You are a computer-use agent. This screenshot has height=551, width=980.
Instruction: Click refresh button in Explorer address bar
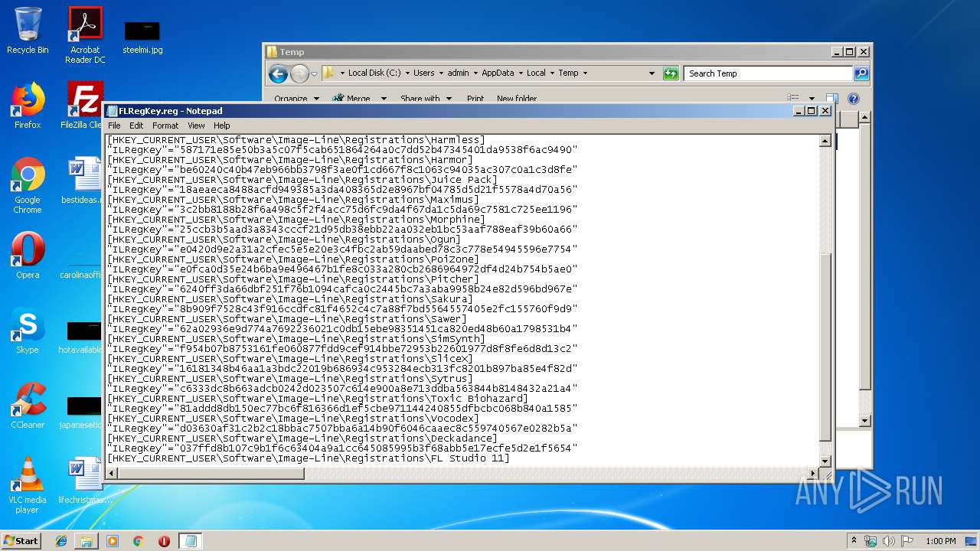671,73
